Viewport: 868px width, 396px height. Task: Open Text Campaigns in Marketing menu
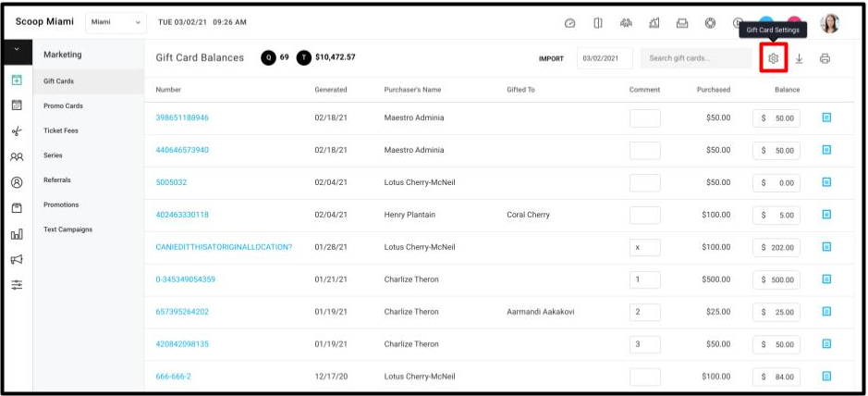pyautogui.click(x=68, y=229)
